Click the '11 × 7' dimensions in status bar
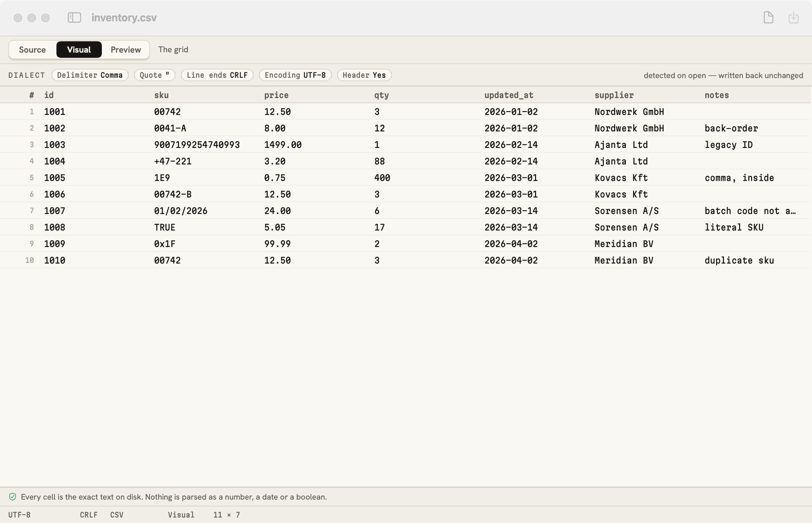 point(227,515)
